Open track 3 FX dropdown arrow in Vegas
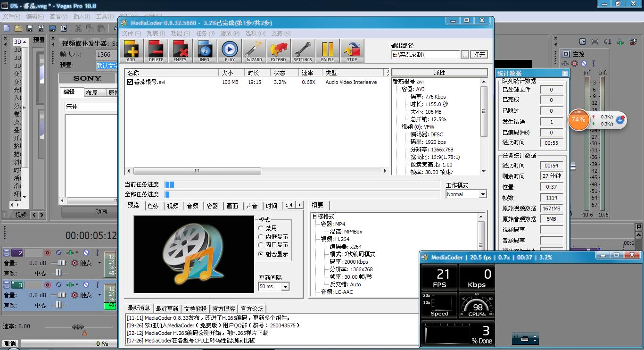 (x=76, y=285)
